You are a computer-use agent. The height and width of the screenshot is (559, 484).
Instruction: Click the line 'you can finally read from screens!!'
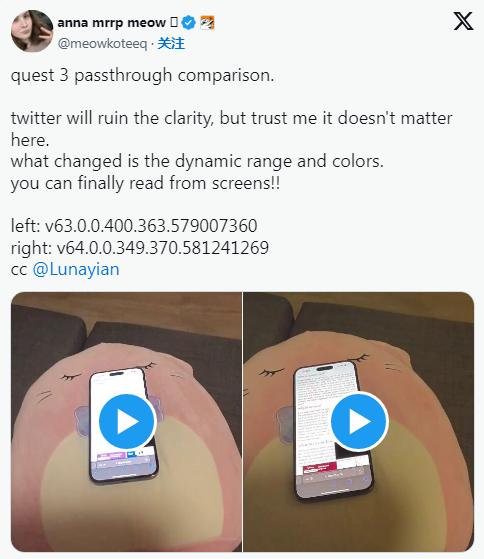[x=145, y=183]
